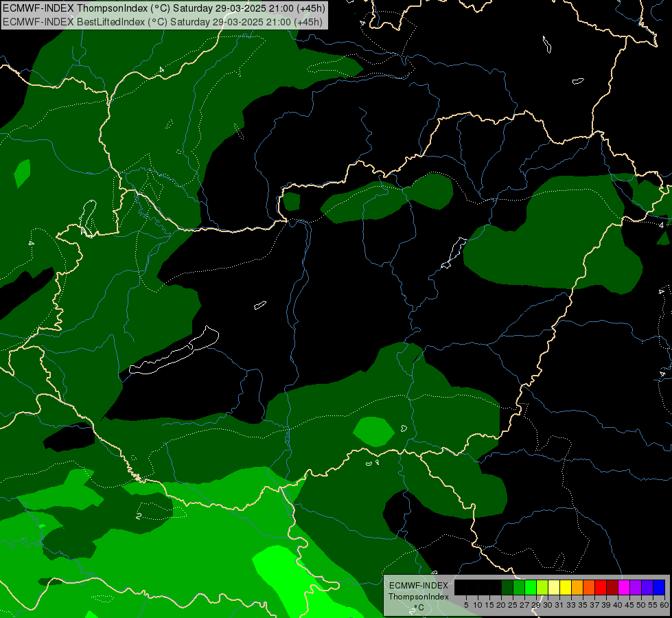672x618 pixels.
Task: Select the purple 45–50 legend swatch
Action: click(x=636, y=587)
